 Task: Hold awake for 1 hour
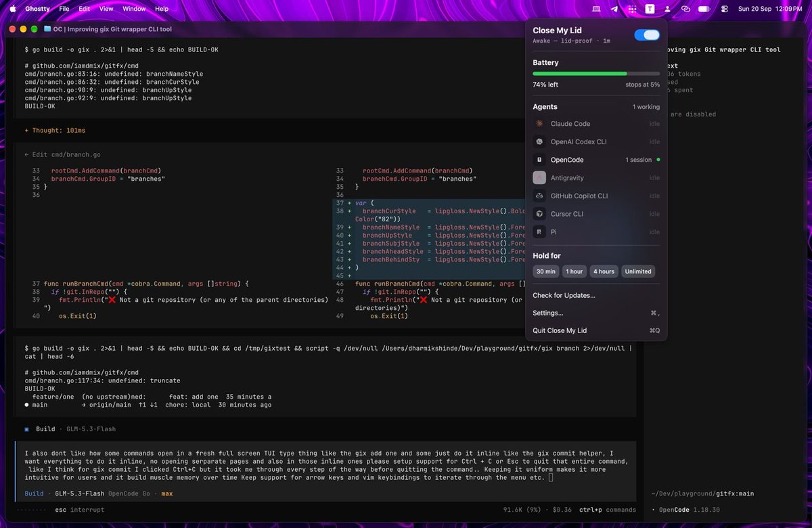(x=574, y=271)
